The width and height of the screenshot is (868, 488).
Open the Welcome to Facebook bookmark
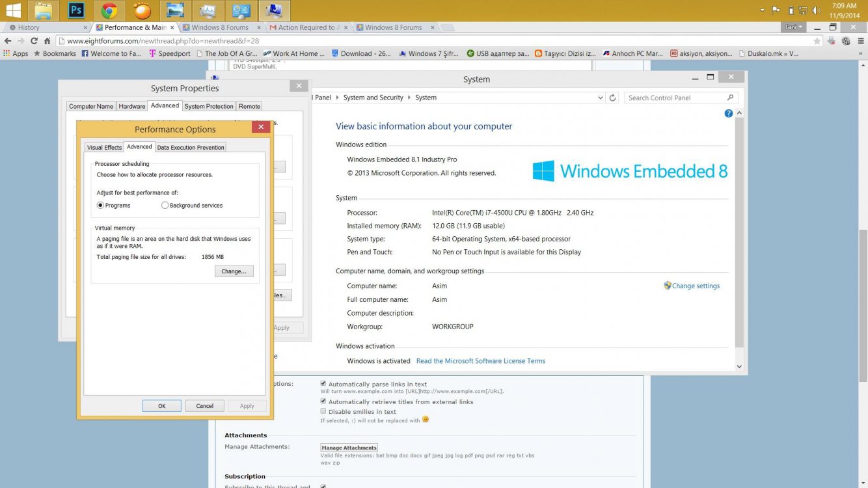111,53
